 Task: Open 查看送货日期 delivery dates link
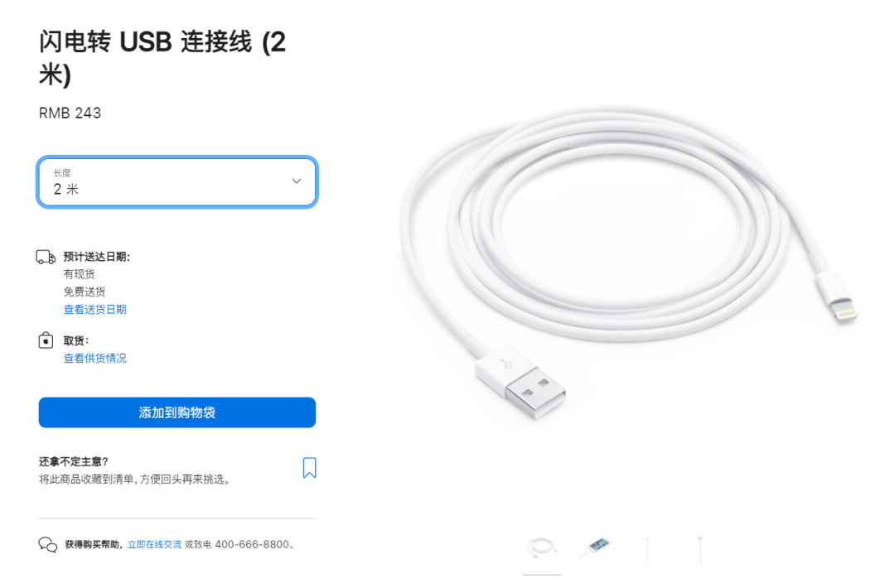[x=94, y=310]
